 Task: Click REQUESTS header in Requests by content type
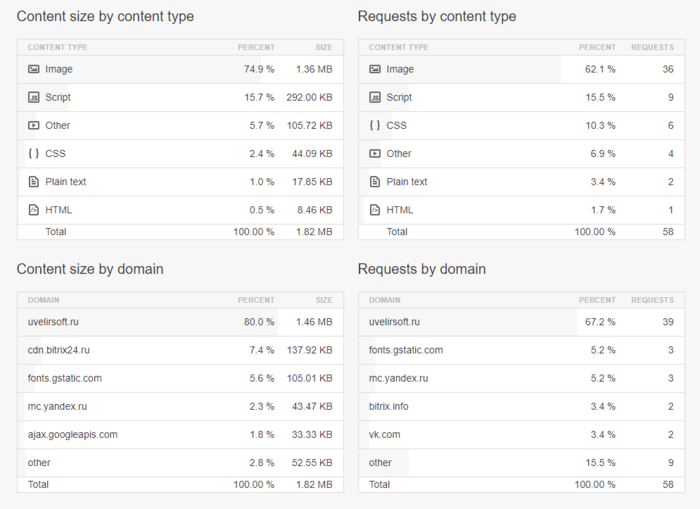point(652,47)
